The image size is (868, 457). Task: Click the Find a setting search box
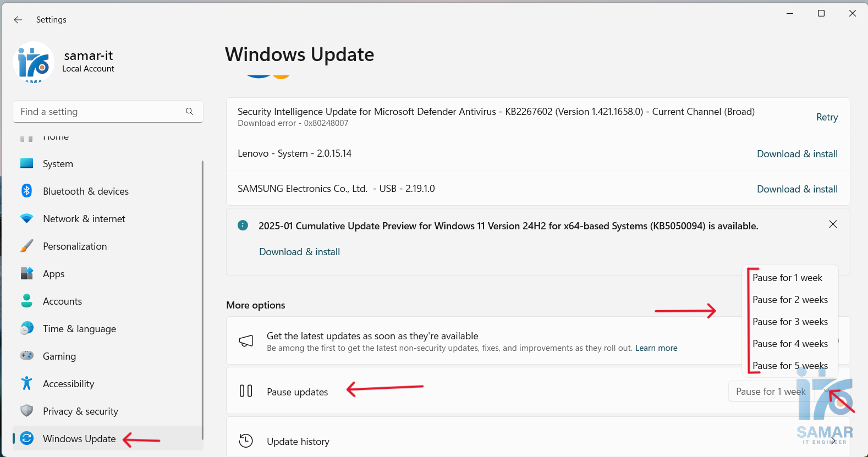click(x=99, y=112)
